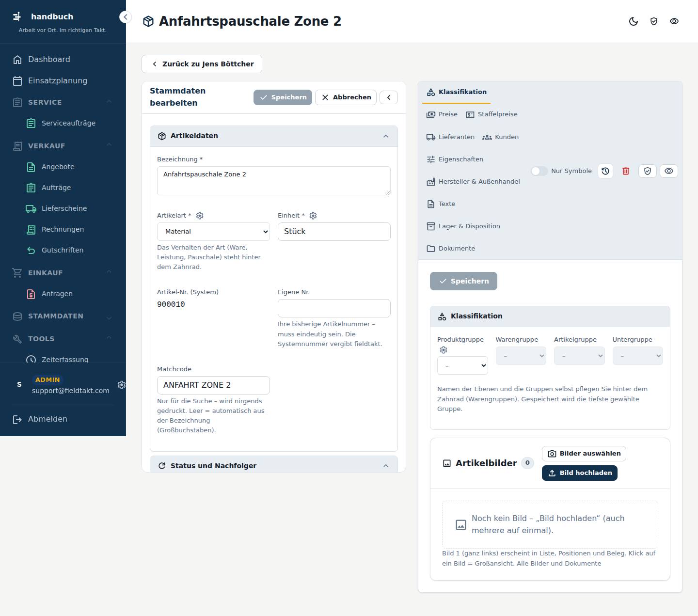Click the Matchcode input field

tap(213, 385)
